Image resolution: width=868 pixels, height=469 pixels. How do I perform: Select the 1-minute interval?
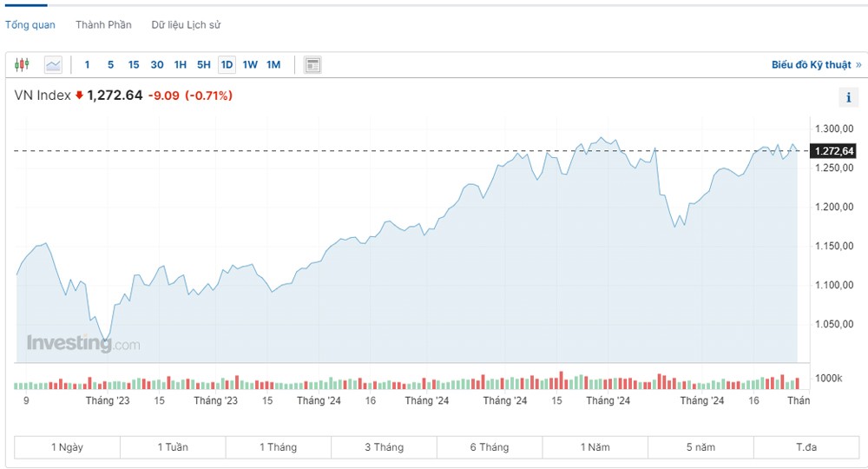tap(87, 64)
